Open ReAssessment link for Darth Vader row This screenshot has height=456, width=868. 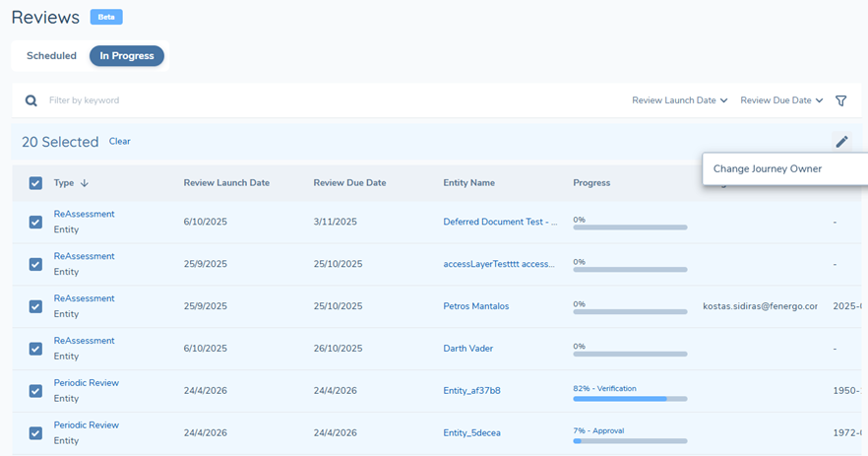(85, 340)
